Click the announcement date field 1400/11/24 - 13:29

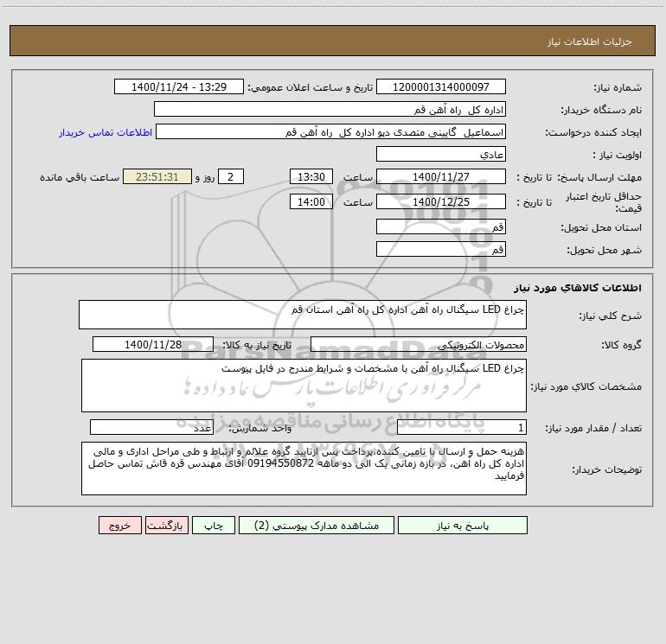[x=179, y=87]
